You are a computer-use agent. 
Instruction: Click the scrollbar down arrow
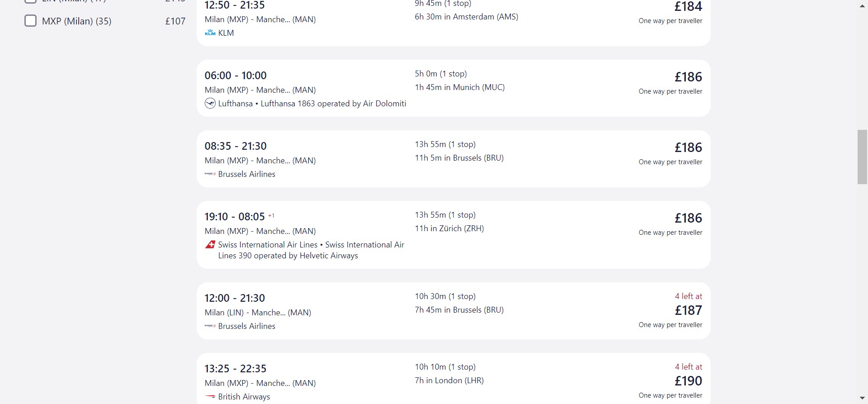[x=862, y=398]
